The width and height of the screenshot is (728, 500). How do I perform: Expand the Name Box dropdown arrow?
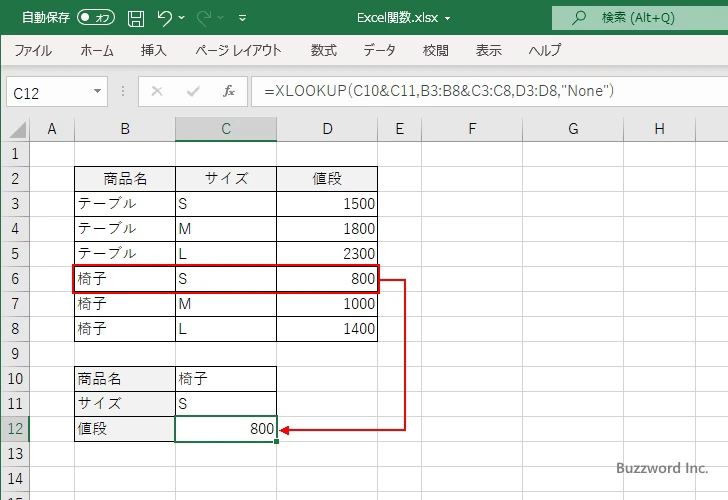tap(98, 91)
